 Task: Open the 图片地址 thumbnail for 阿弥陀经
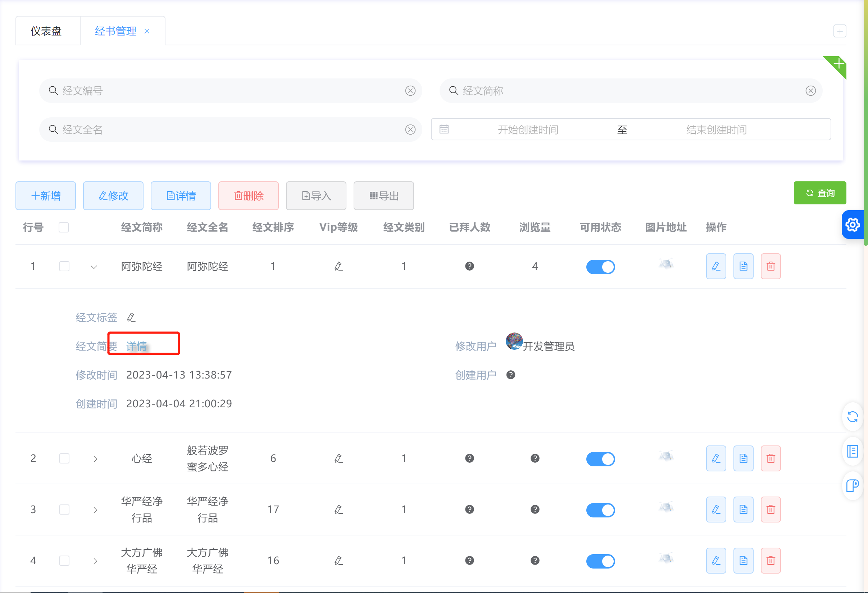point(665,264)
